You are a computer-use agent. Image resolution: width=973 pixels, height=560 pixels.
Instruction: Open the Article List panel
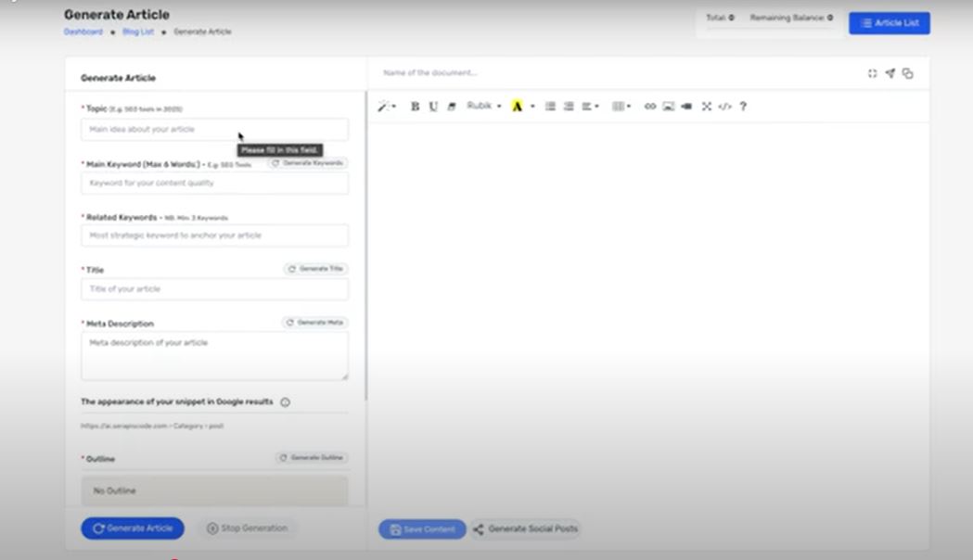889,22
